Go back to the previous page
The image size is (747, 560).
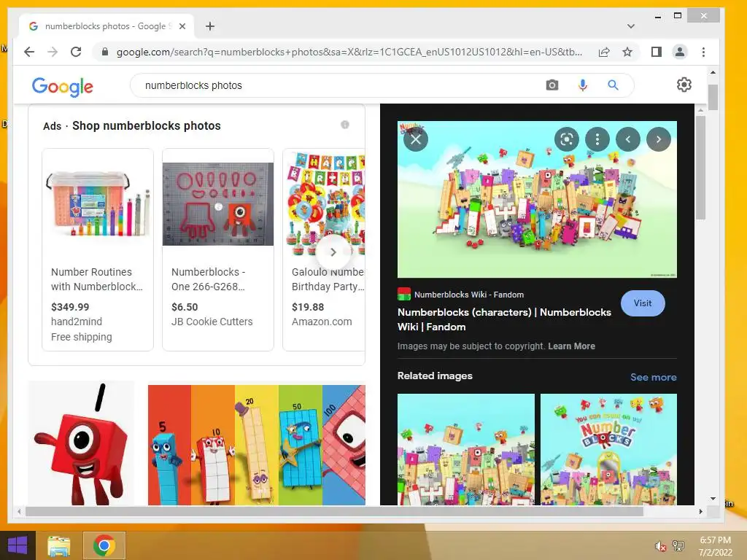pyautogui.click(x=29, y=52)
